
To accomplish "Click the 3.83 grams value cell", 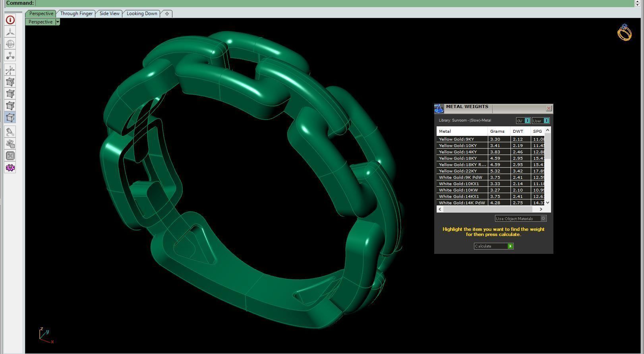I will [499, 152].
